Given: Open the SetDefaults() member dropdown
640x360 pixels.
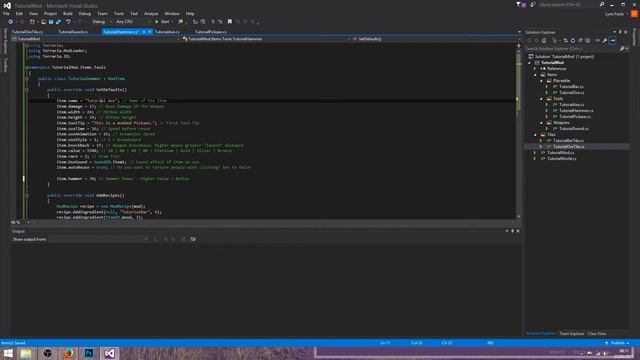Looking at the screenshot, I should pyautogui.click(x=434, y=39).
